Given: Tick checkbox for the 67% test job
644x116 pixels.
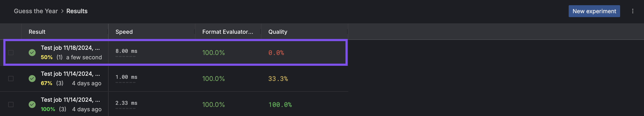Looking at the screenshot, I should [11, 79].
